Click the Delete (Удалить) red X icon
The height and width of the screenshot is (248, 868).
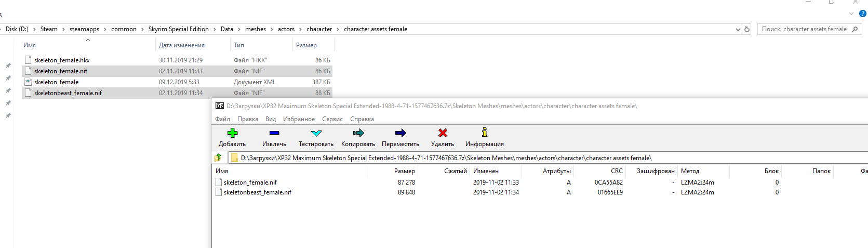point(443,133)
